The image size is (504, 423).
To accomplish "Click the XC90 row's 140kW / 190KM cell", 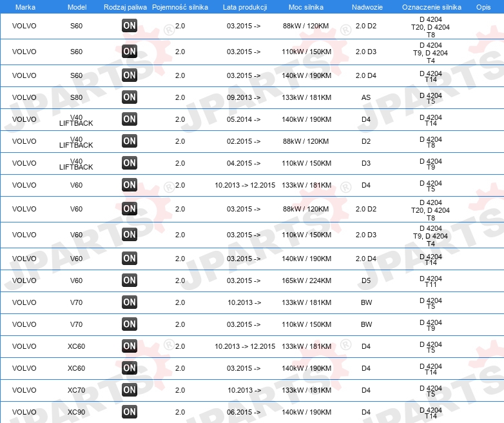I will point(306,412).
